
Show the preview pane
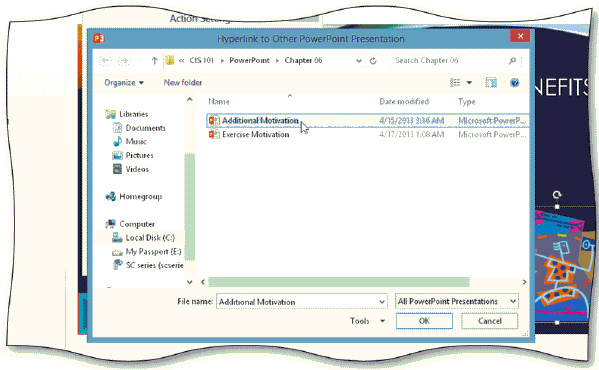491,82
